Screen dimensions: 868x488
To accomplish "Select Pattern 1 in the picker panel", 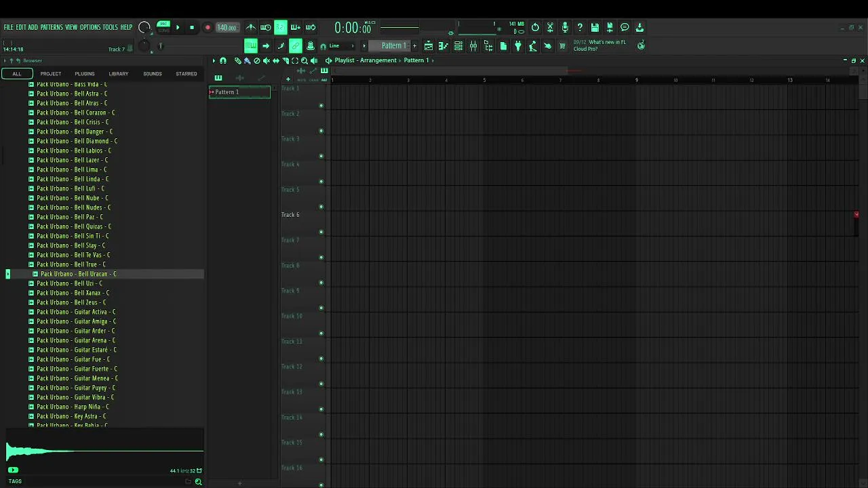I will pos(239,92).
